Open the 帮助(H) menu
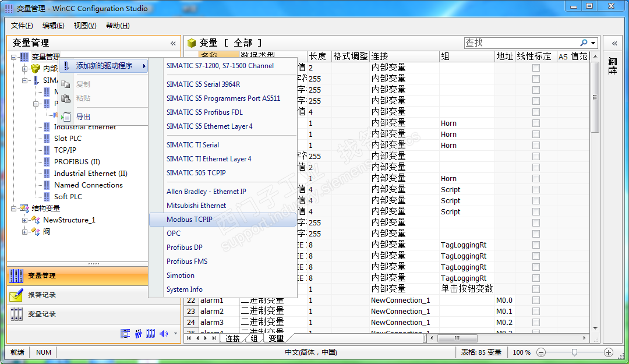This screenshot has height=364, width=629. point(118,25)
